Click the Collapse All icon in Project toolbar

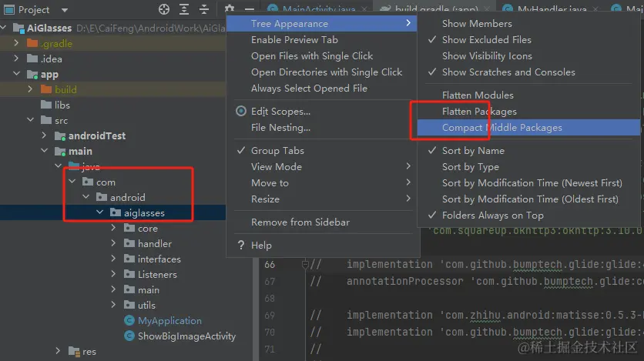(x=204, y=9)
